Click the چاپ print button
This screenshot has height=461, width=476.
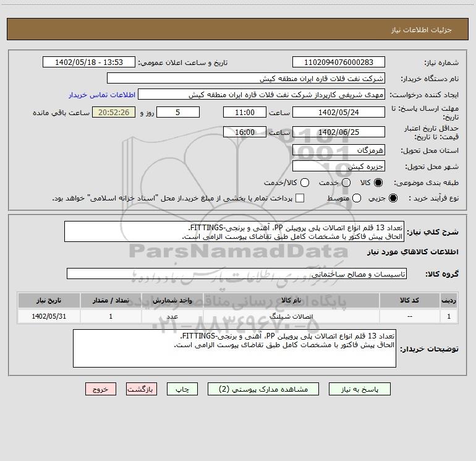(x=182, y=389)
